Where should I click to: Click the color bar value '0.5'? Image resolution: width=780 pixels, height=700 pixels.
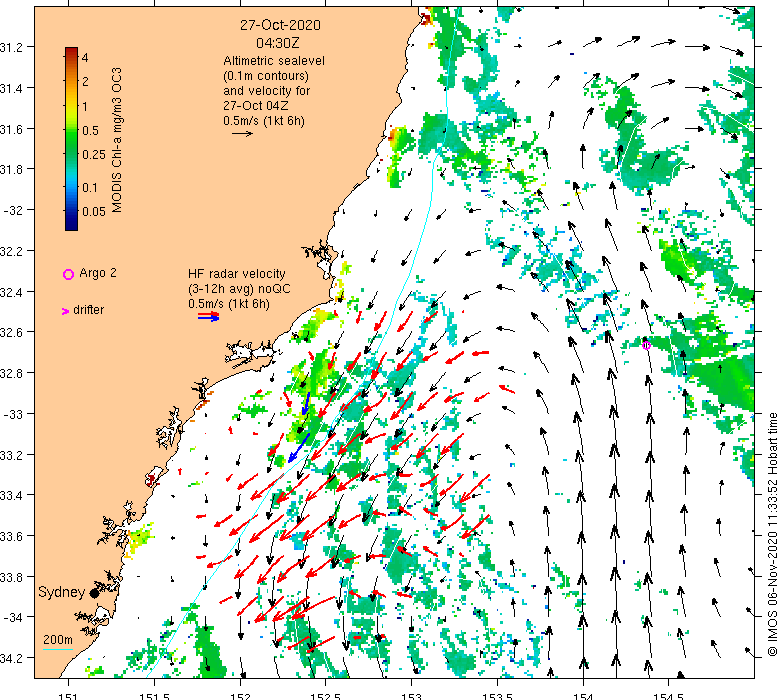coord(90,131)
